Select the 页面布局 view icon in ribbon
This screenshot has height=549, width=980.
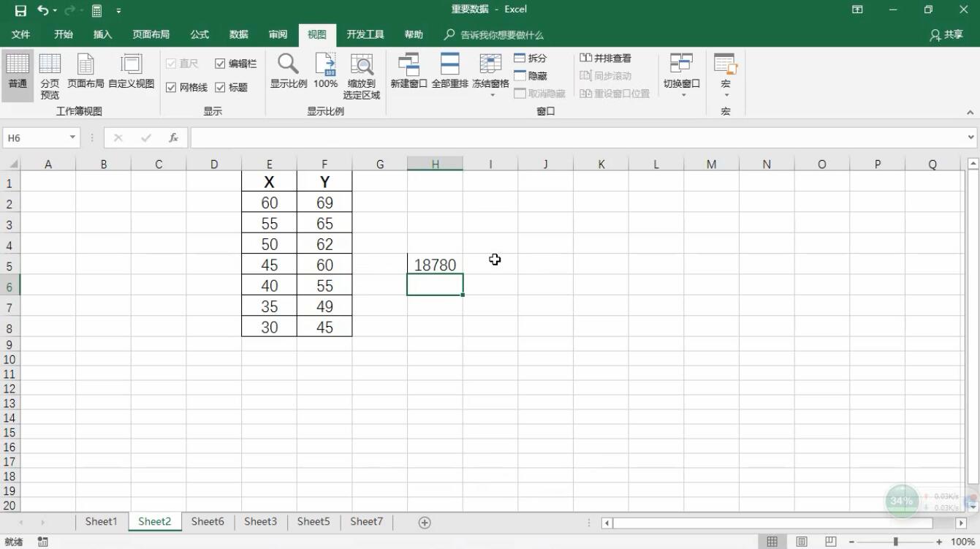86,72
